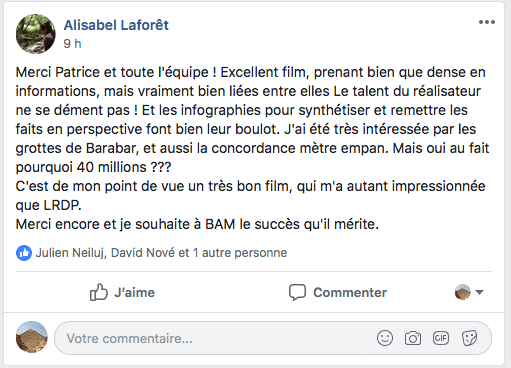This screenshot has width=511, height=368.
Task: Open the sticker picker in comment box
Action: 469,338
